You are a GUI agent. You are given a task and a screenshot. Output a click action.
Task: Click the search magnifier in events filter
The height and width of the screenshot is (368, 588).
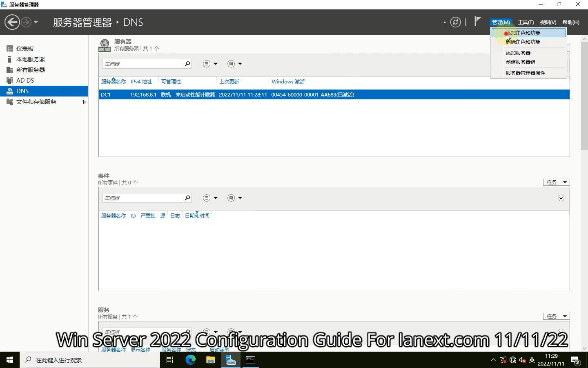tap(187, 198)
